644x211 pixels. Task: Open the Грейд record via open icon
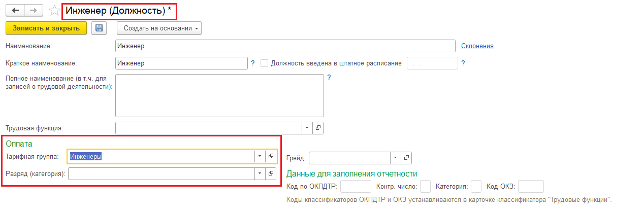coord(406,158)
